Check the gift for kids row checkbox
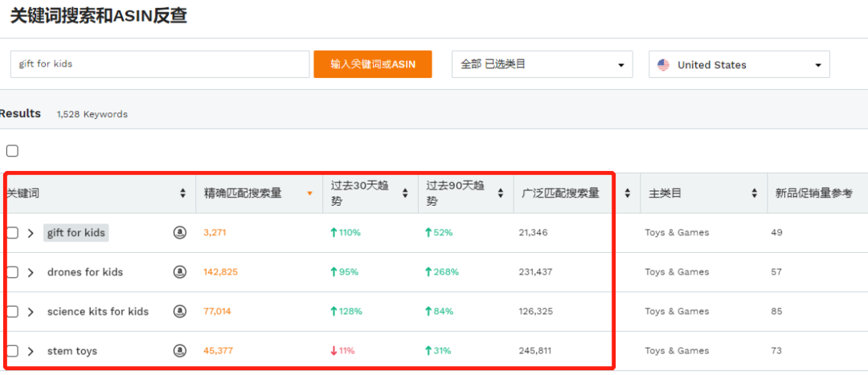This screenshot has height=375, width=868. [12, 233]
